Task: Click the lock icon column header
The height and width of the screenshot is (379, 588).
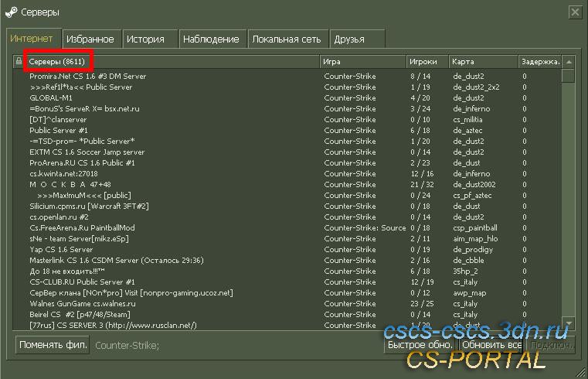Action: click(x=19, y=61)
